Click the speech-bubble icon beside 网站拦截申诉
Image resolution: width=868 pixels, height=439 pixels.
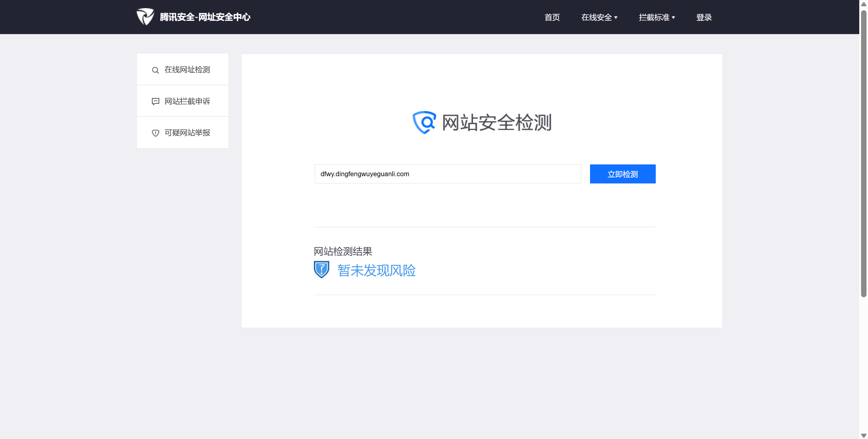[155, 101]
